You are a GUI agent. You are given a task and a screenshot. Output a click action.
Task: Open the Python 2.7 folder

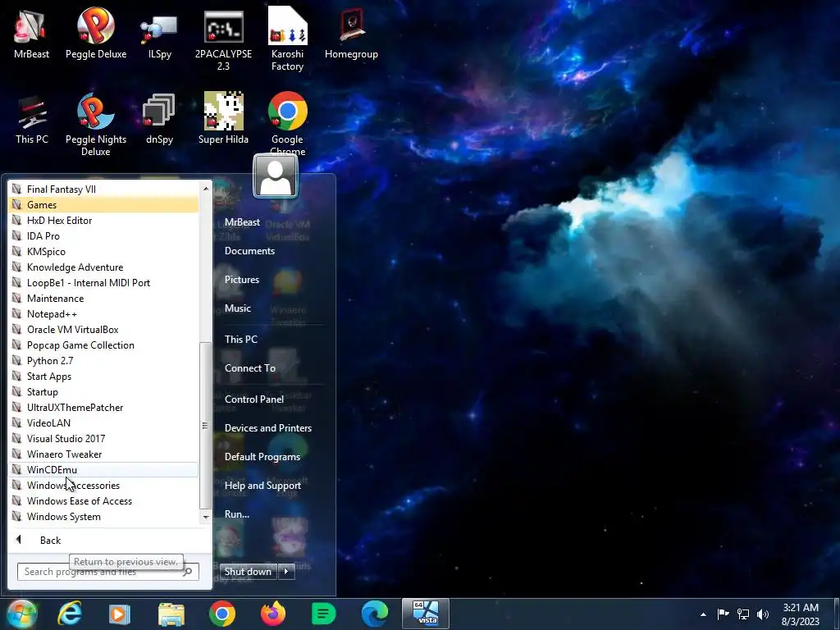click(x=104, y=361)
